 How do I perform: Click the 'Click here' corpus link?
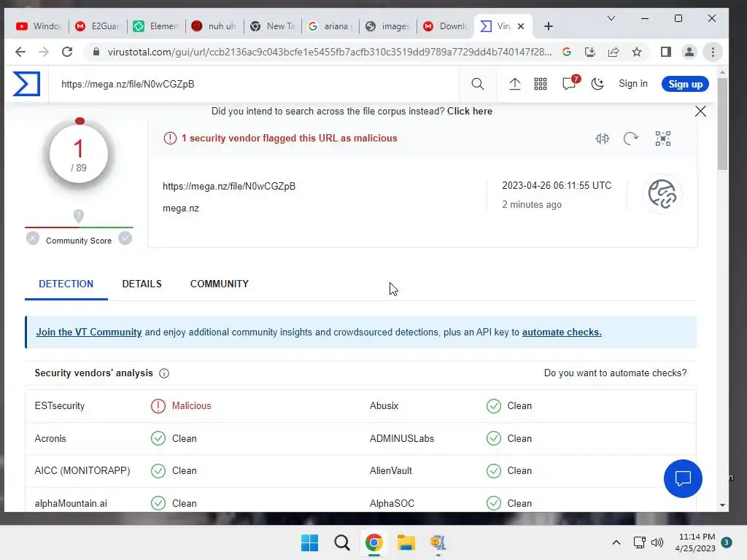pyautogui.click(x=469, y=112)
